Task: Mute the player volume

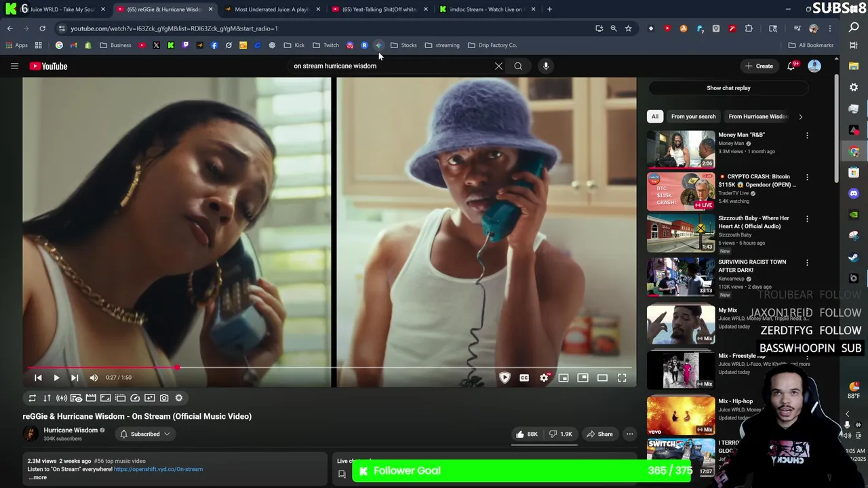Action: click(94, 378)
